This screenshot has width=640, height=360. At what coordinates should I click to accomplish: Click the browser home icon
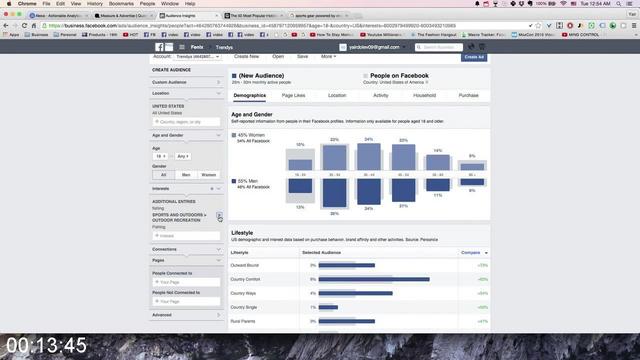34,25
